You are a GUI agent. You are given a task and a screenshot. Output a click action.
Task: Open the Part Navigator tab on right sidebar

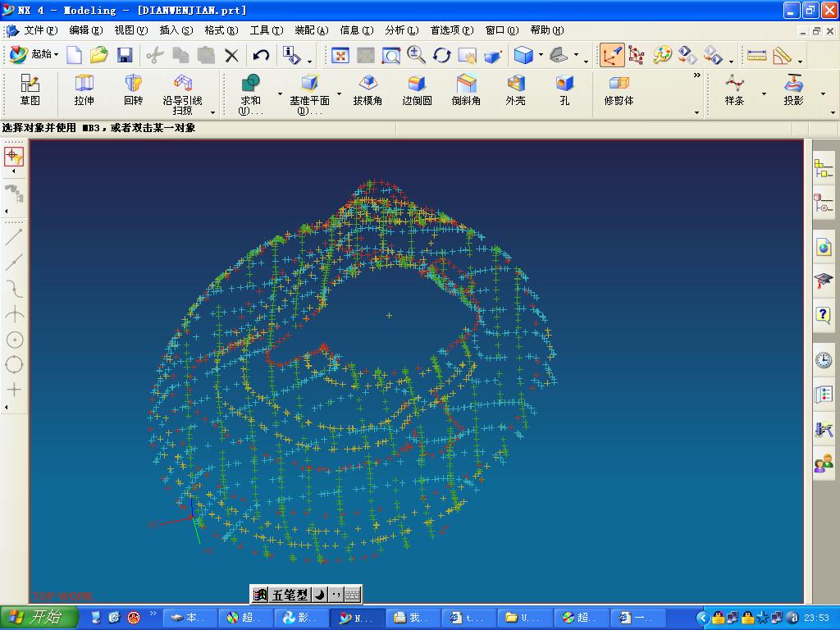click(x=823, y=203)
